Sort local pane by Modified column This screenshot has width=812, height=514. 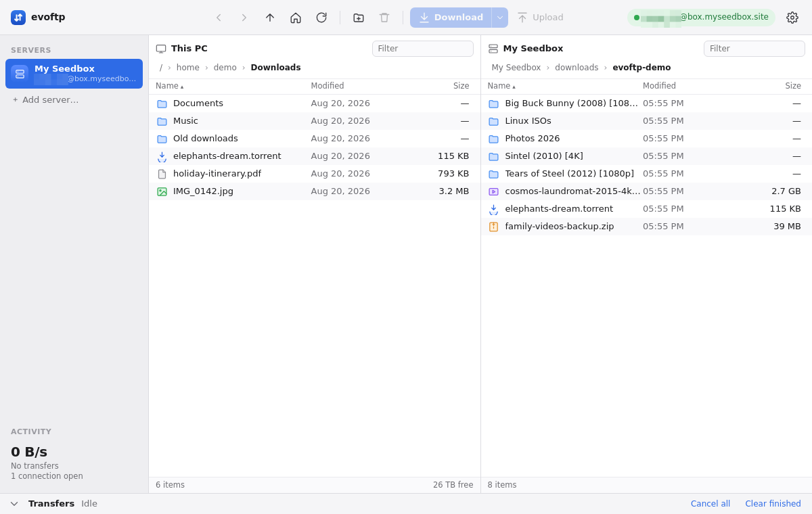(x=328, y=86)
